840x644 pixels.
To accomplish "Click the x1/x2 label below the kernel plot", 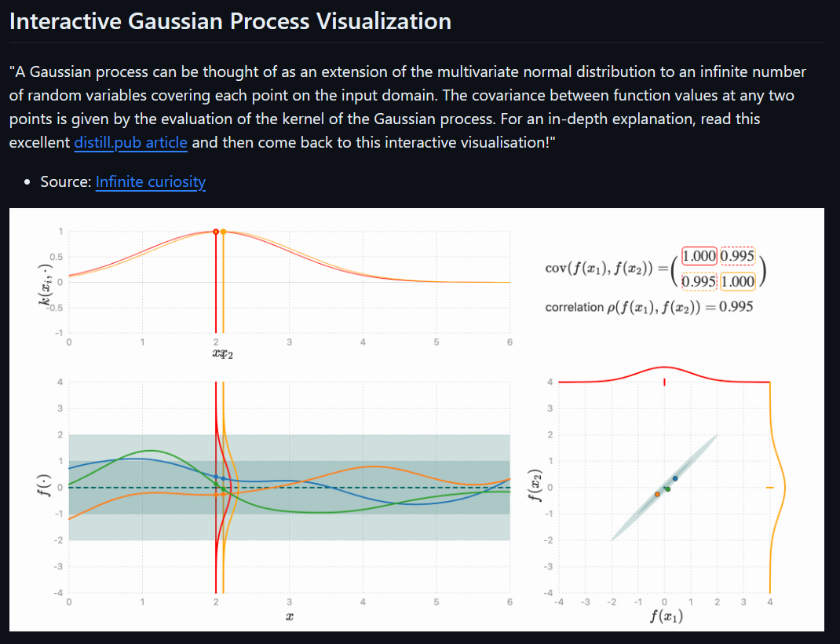I will [x=222, y=354].
